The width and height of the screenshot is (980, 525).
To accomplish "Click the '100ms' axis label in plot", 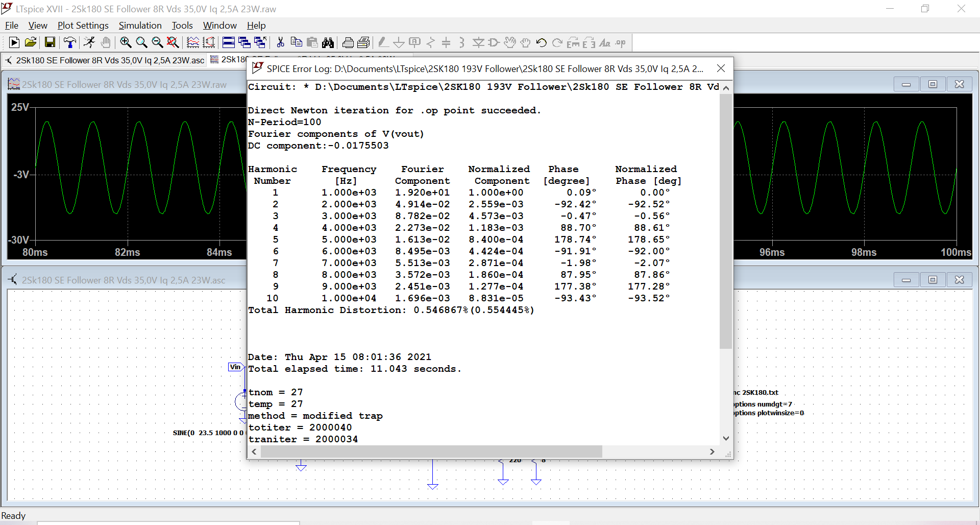I will point(956,252).
